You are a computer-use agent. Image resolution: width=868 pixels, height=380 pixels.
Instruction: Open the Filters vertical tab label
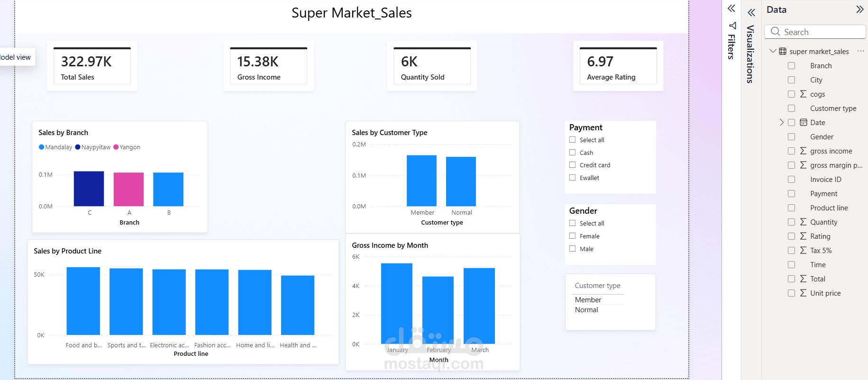click(731, 46)
